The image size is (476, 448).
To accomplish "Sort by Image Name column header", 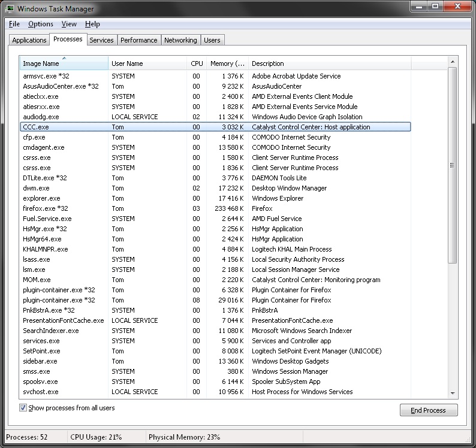I will 64,63.
